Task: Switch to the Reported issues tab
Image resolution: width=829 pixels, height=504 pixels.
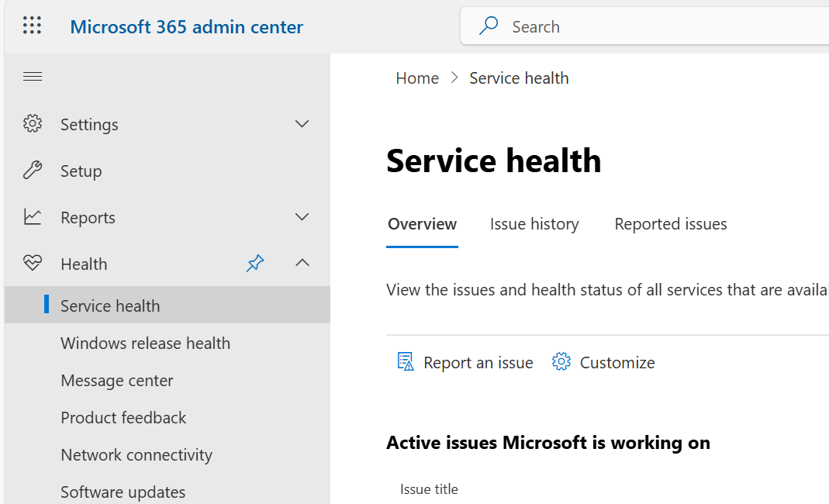Action: tap(671, 224)
